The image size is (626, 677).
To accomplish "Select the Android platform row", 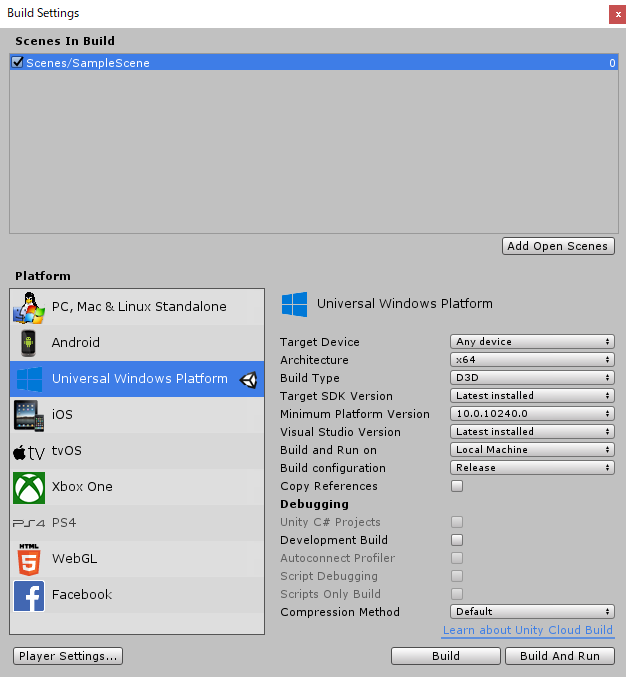I will (x=137, y=343).
